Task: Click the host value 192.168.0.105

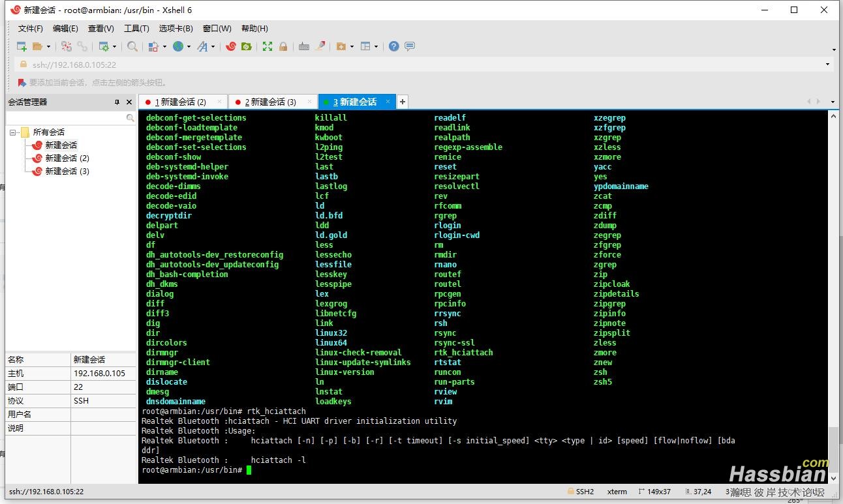Action: point(100,374)
